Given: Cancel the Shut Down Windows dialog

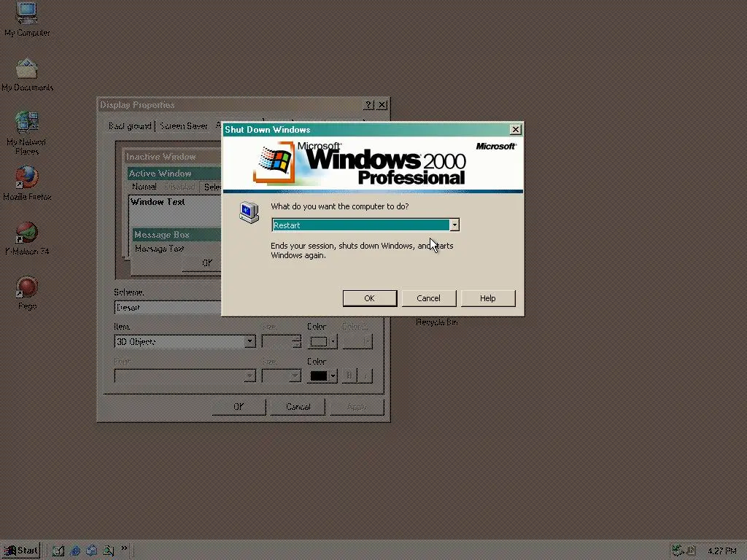Looking at the screenshot, I should pyautogui.click(x=428, y=298).
